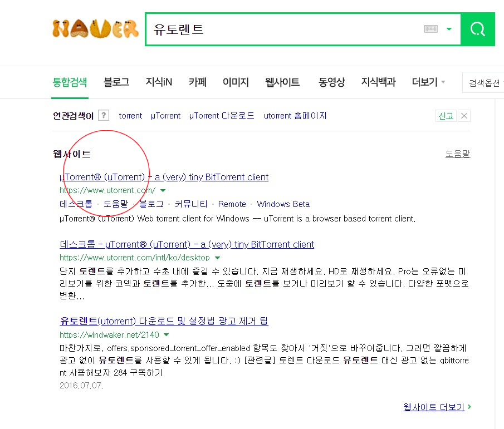Expand the arrow next to intl/ko/desktop URL
The image size is (504, 429).
[x=218, y=258]
